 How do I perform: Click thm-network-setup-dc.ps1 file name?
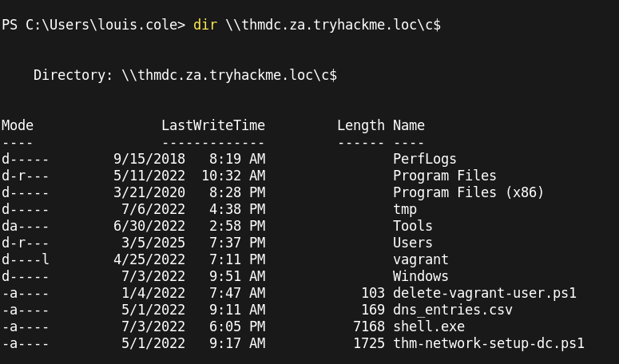pos(488,343)
